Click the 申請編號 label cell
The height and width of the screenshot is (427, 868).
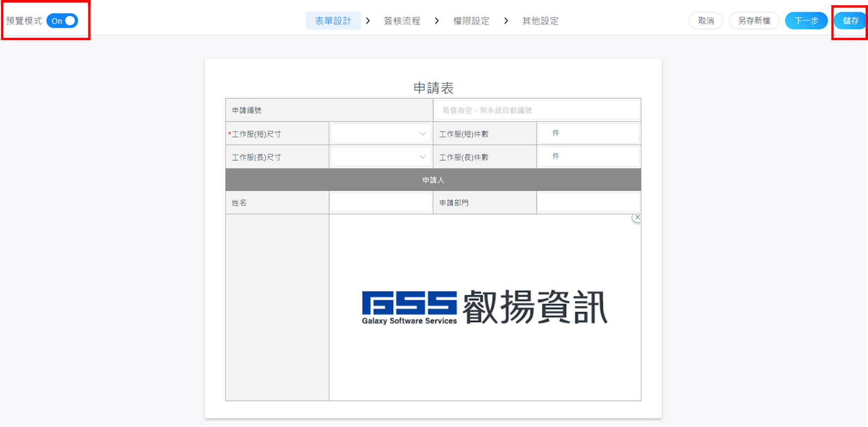[329, 110]
